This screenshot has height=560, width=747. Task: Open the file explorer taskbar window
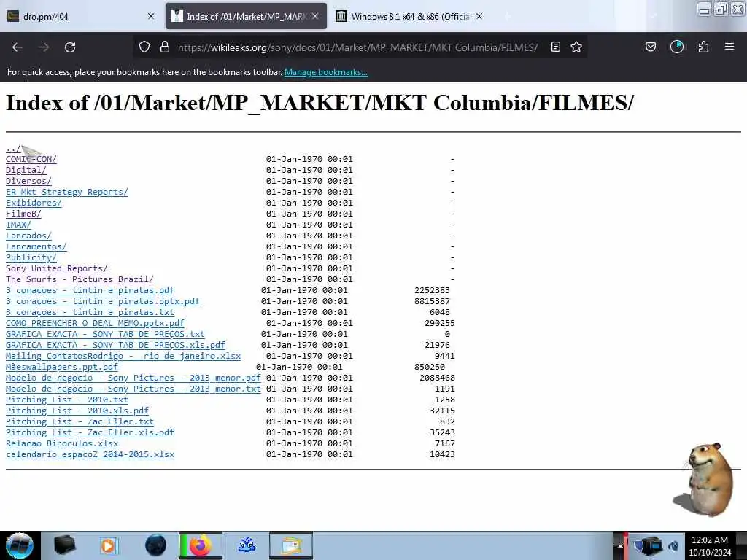(291, 545)
